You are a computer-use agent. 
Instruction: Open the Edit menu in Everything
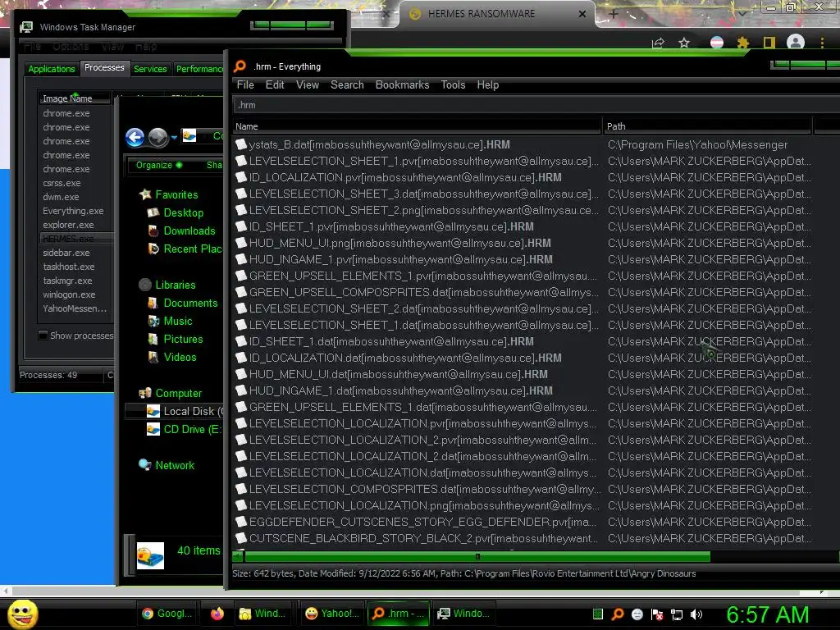coord(275,84)
